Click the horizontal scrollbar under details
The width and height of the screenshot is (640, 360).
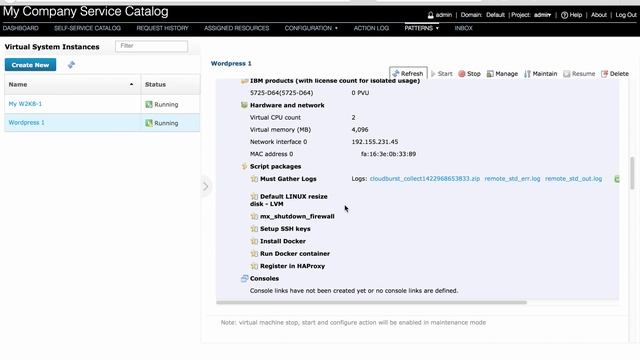pos(371,302)
